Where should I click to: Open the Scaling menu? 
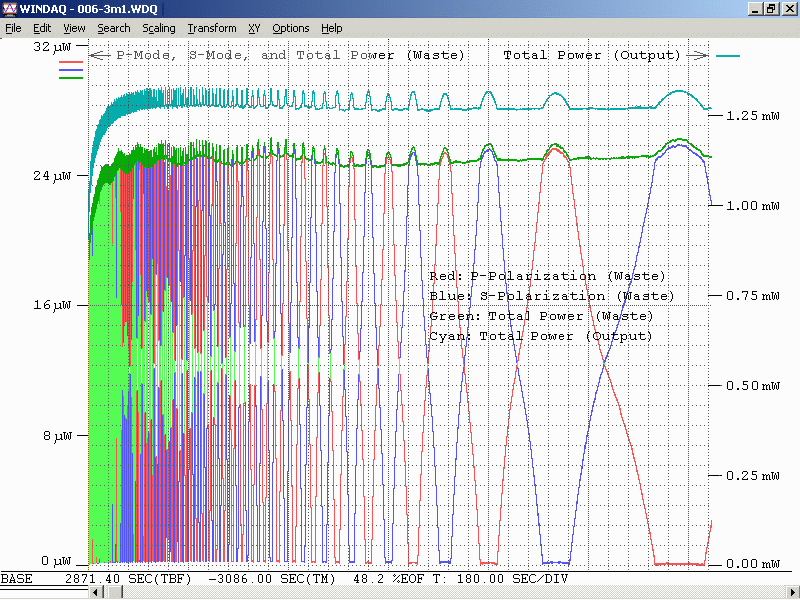click(x=159, y=28)
